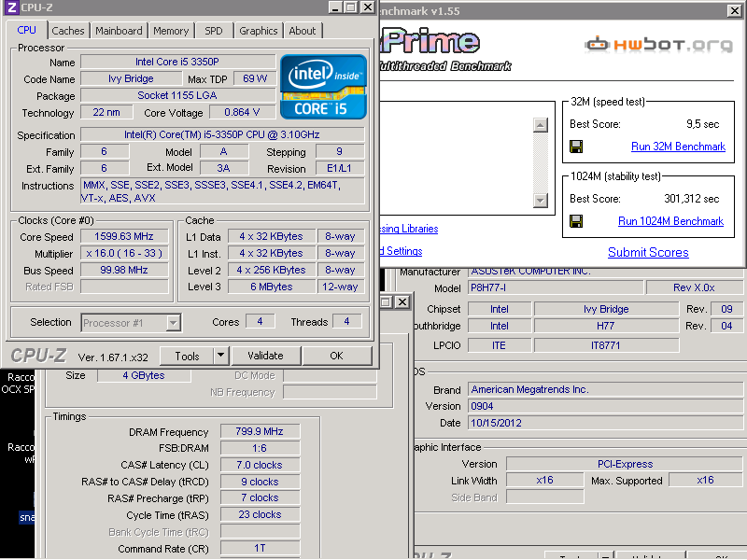Click the Threads count value
This screenshot has width=747, height=560.
[x=346, y=321]
